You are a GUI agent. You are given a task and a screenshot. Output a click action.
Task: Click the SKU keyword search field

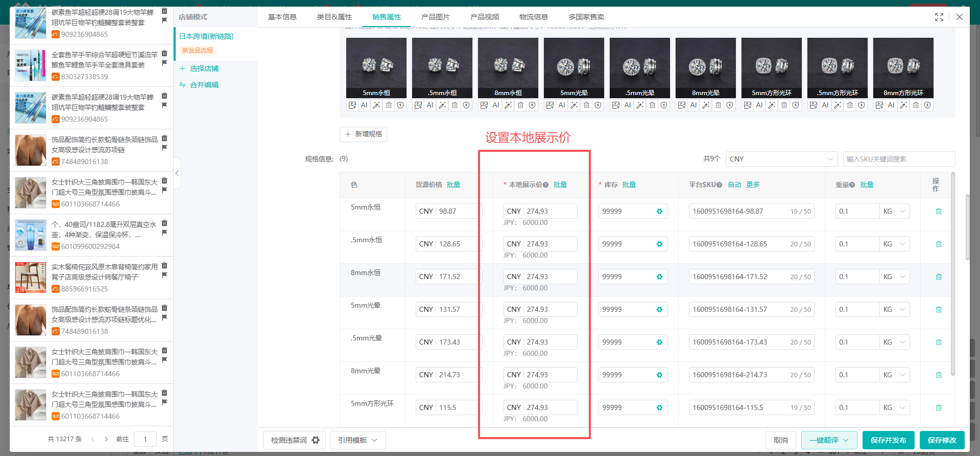click(898, 159)
